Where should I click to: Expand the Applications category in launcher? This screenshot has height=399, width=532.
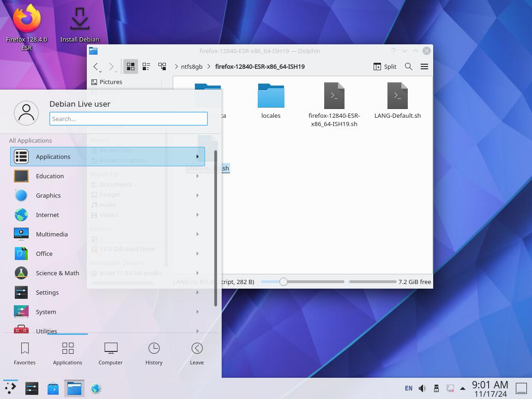click(107, 157)
